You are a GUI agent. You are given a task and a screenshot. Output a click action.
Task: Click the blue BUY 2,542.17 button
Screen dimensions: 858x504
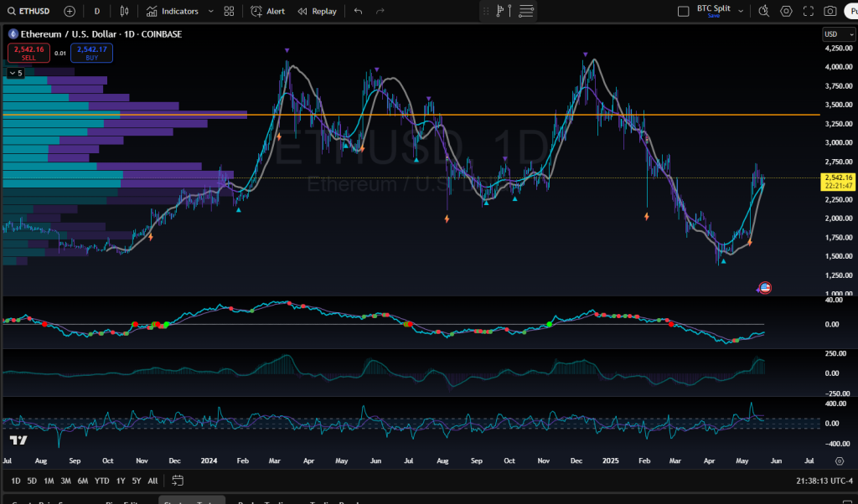point(91,53)
